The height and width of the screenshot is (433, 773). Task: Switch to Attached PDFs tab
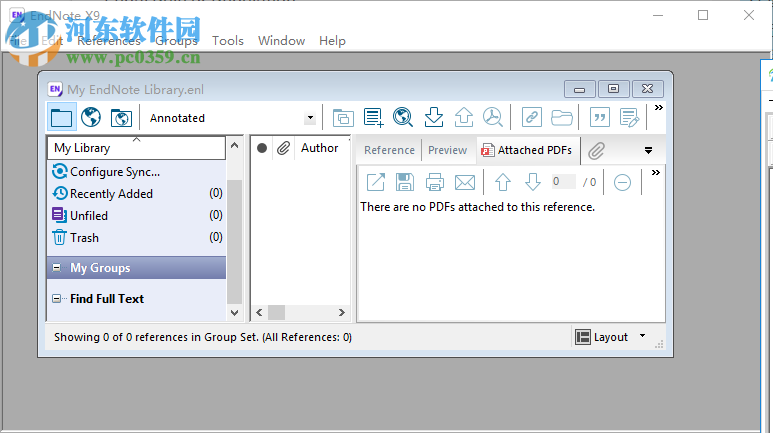tap(527, 150)
